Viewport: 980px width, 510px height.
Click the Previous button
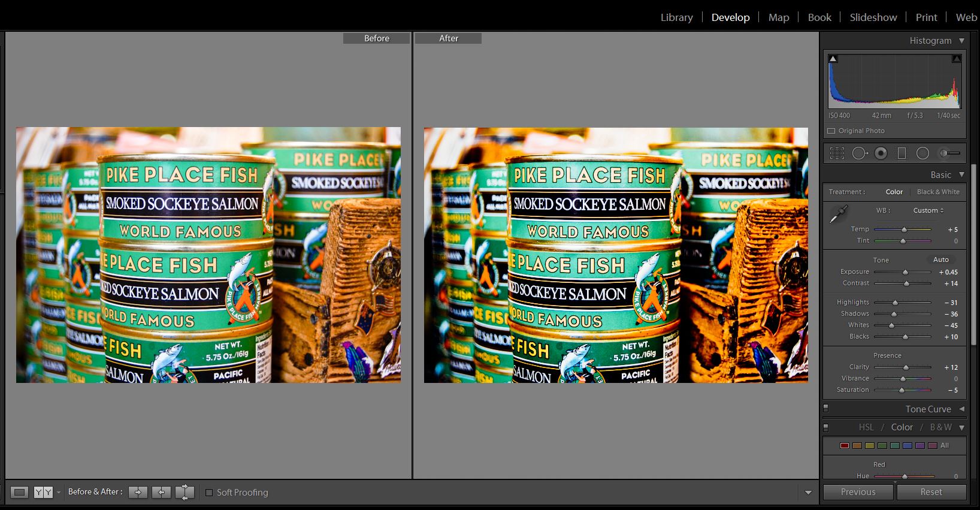tap(858, 492)
